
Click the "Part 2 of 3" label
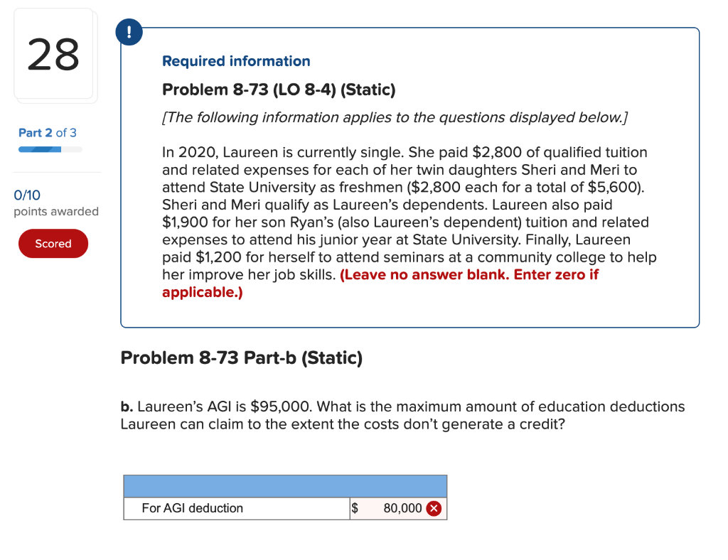click(47, 133)
